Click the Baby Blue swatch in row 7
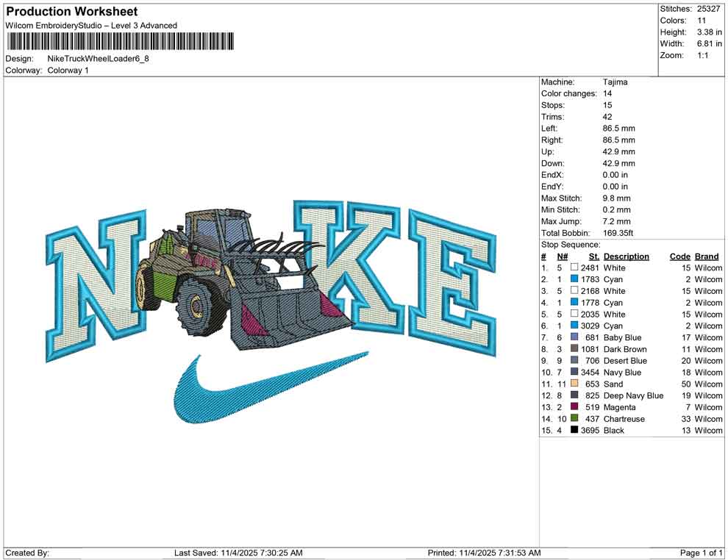This screenshot has height=560, width=728. pyautogui.click(x=574, y=337)
